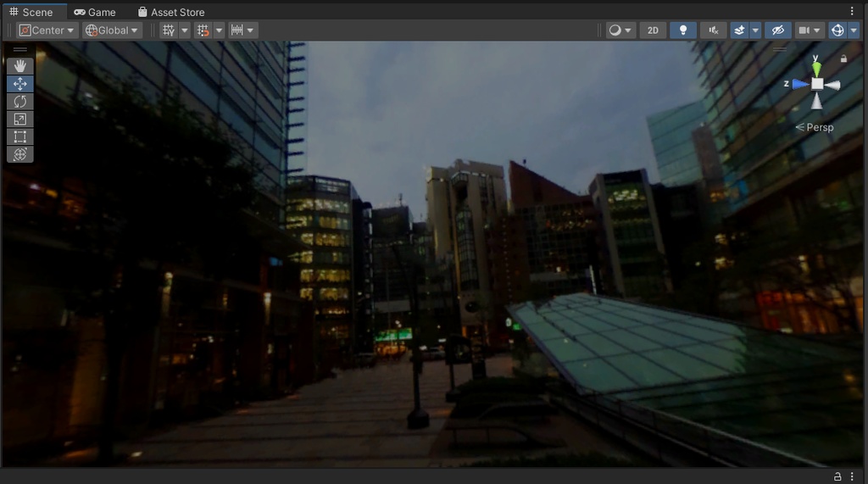Click the blue Z axis cone on orientation gizmo
This screenshot has height=484, width=868.
tap(800, 84)
